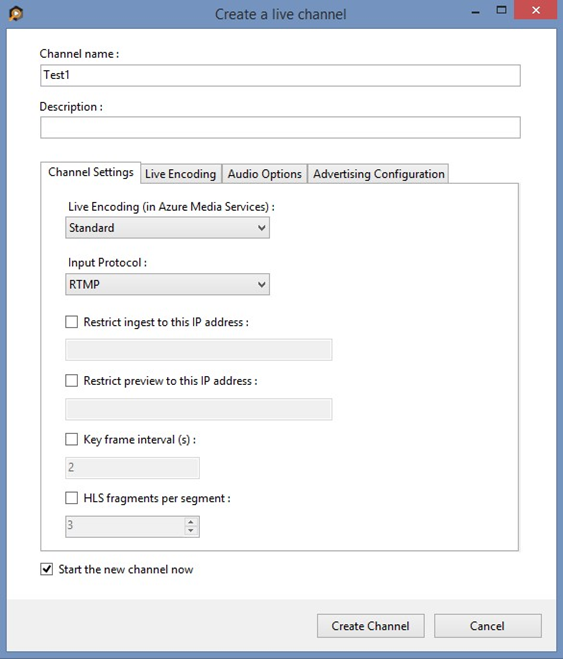Viewport: 563px width, 659px height.
Task: Focus the Channel name field containing Test1
Action: point(280,75)
